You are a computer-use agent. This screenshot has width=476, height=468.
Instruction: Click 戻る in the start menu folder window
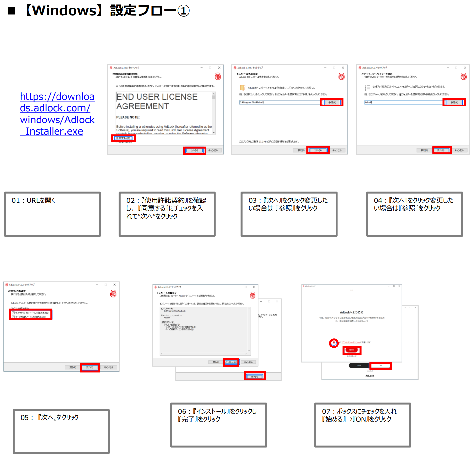[x=424, y=150]
